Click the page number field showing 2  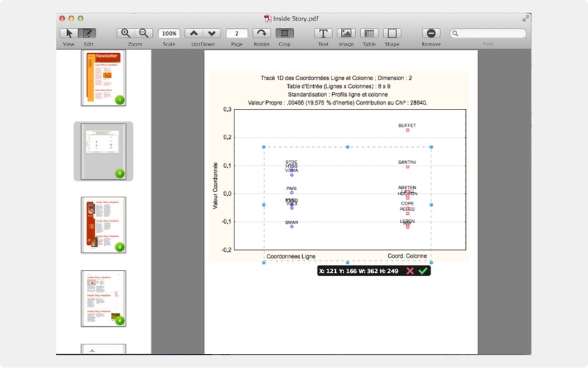[237, 33]
